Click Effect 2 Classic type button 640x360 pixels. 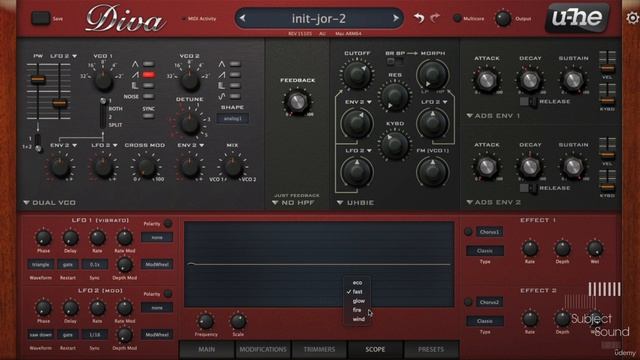click(485, 321)
